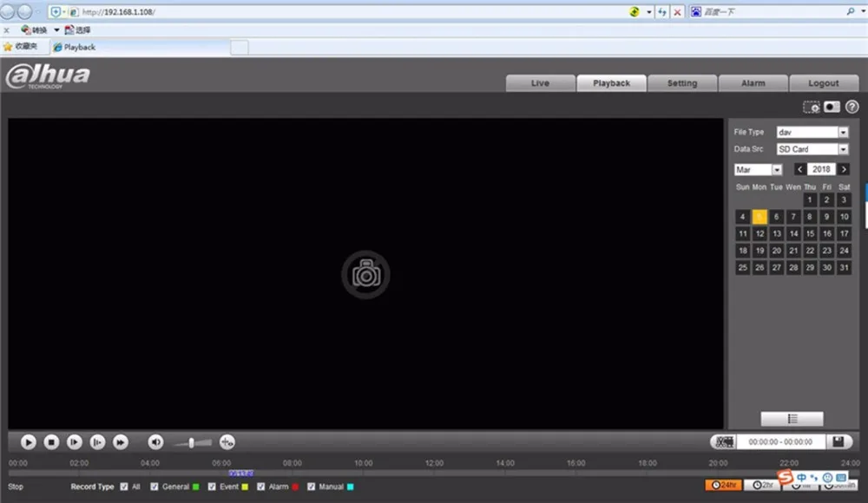This screenshot has height=503, width=868.
Task: Select March 20 in the calendar
Action: tap(777, 251)
